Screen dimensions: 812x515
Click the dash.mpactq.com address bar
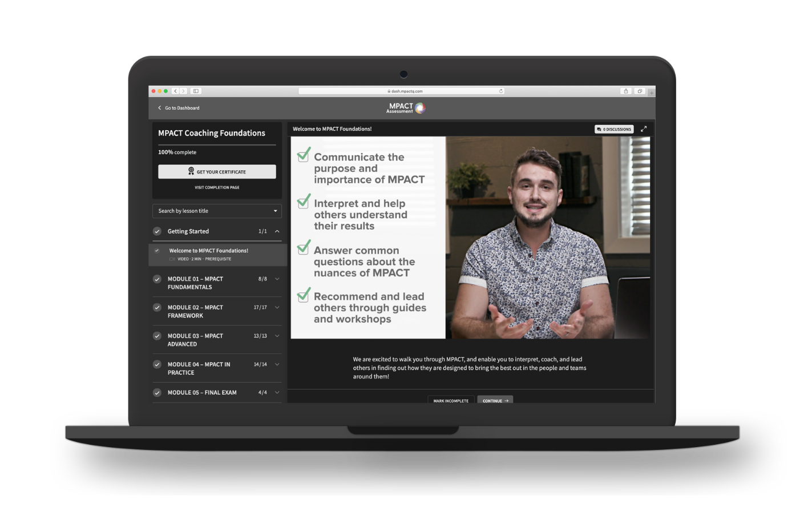(x=402, y=91)
